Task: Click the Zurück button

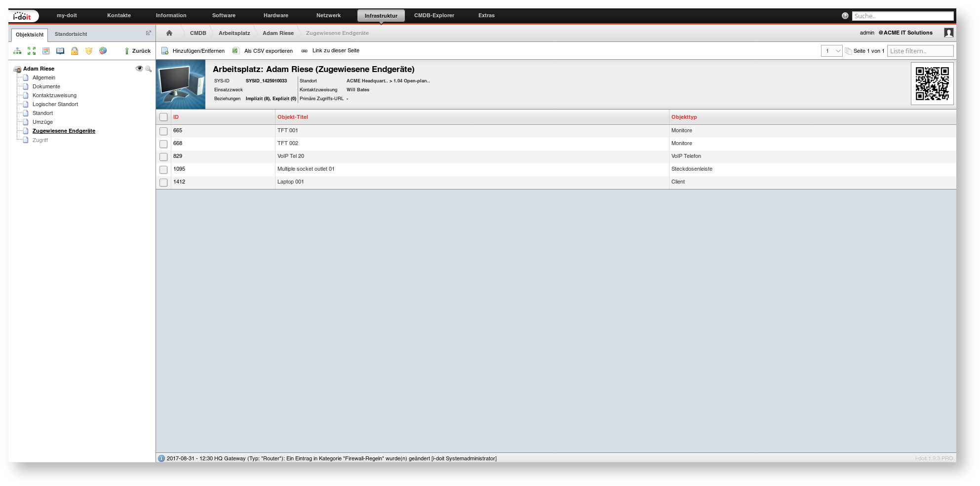Action: [138, 51]
